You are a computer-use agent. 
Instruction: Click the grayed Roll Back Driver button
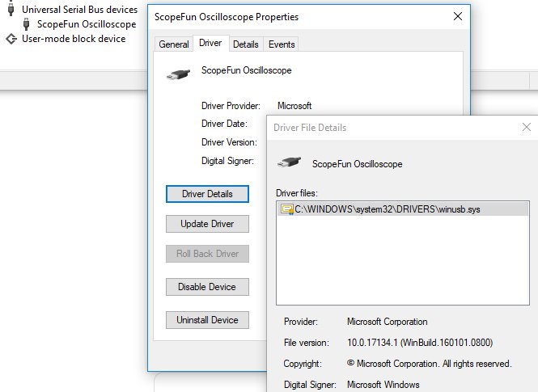pos(207,254)
